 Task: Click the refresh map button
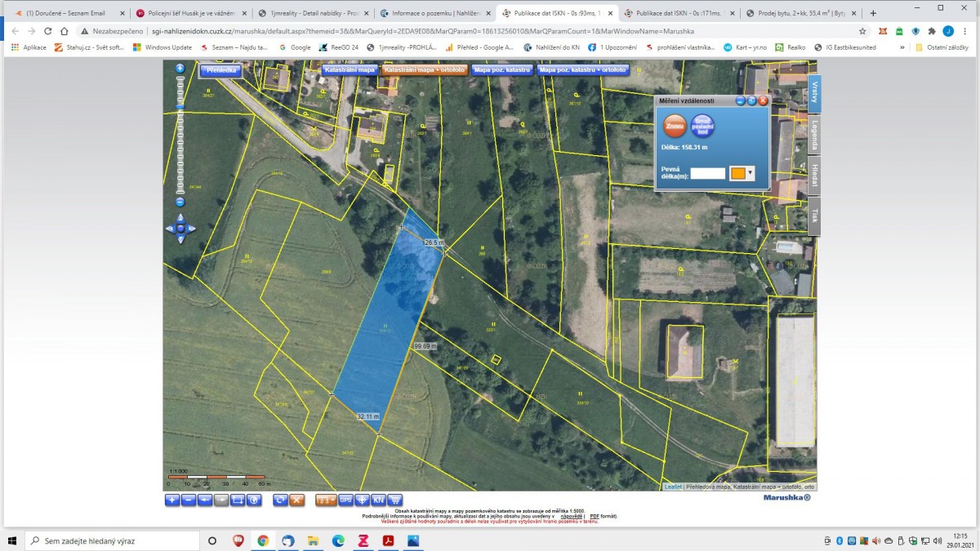280,500
